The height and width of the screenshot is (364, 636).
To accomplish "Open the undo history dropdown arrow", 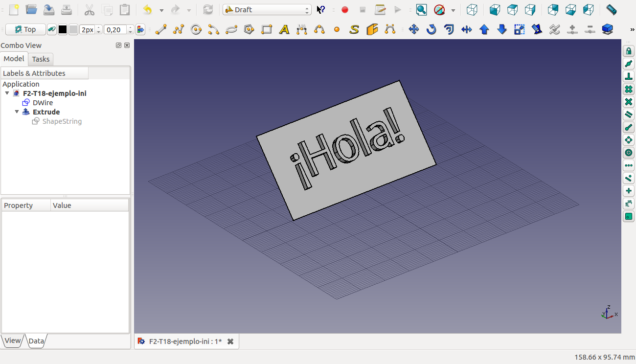I will tap(161, 10).
